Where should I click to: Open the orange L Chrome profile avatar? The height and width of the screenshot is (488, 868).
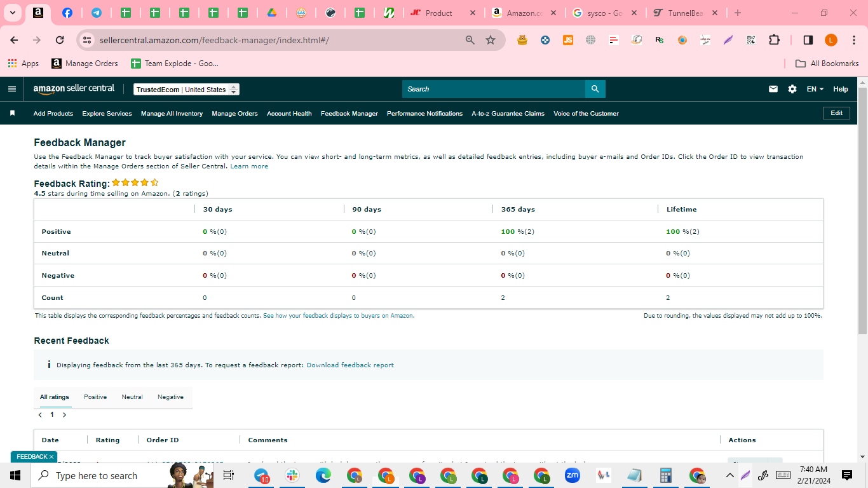tap(831, 40)
